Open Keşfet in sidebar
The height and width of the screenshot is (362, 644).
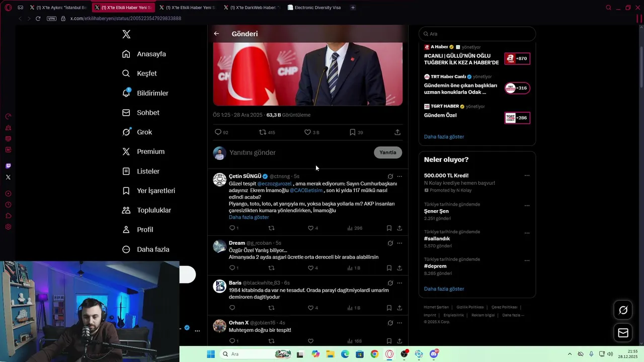point(139,73)
